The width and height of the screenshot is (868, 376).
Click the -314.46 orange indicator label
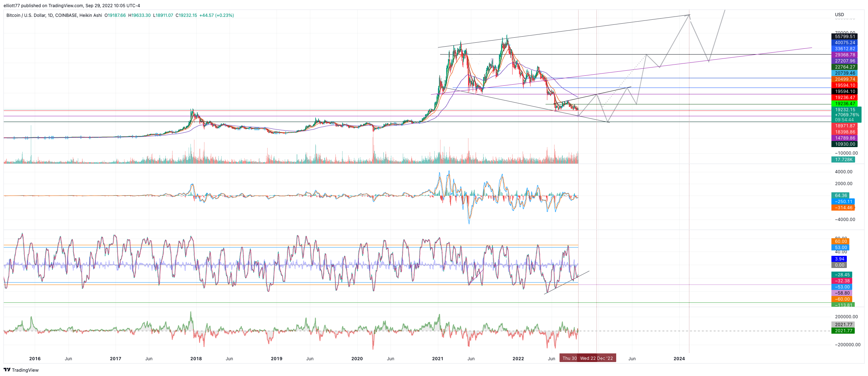[x=843, y=208]
